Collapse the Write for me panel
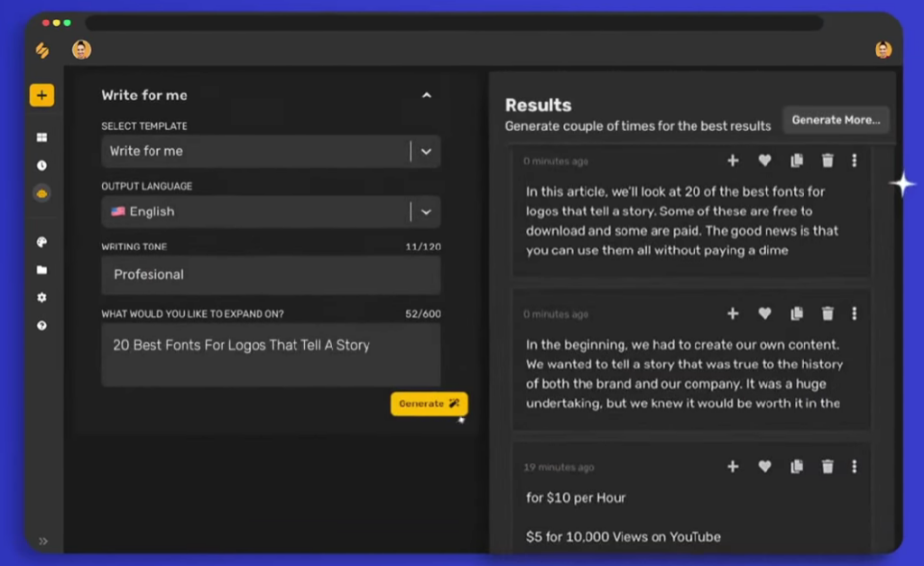 [427, 95]
